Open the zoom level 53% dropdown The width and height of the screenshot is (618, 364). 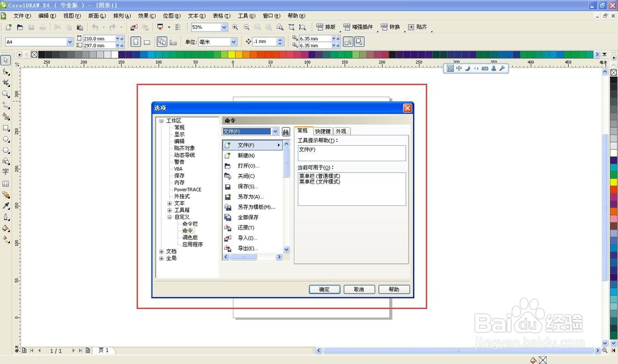[x=224, y=27]
